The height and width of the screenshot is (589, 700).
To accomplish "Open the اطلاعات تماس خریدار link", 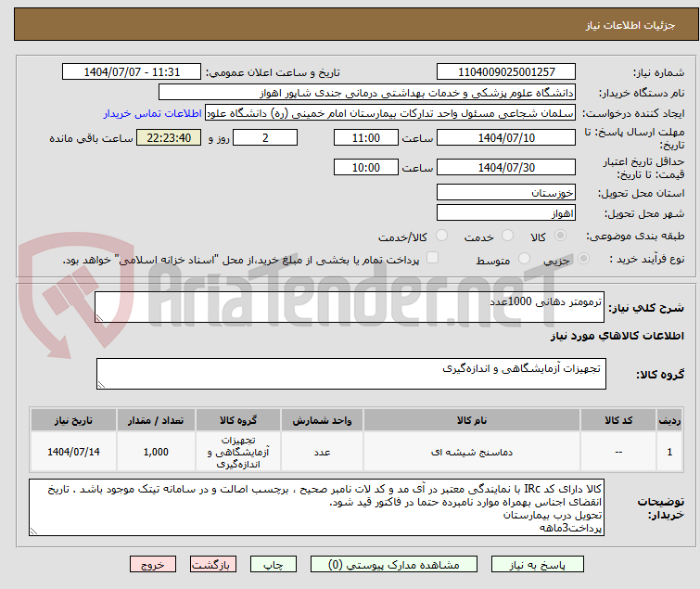I will coord(153,113).
